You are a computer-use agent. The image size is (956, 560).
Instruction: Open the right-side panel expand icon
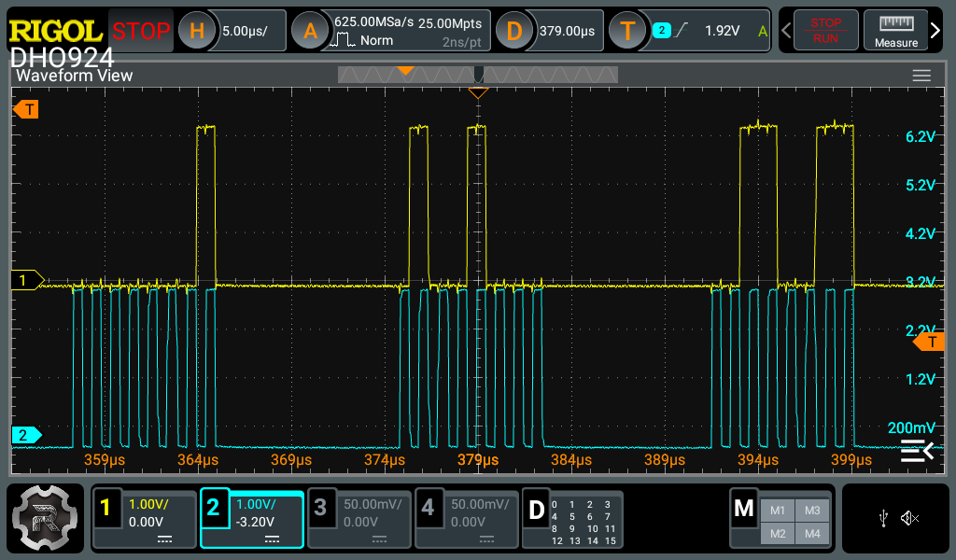point(917,452)
